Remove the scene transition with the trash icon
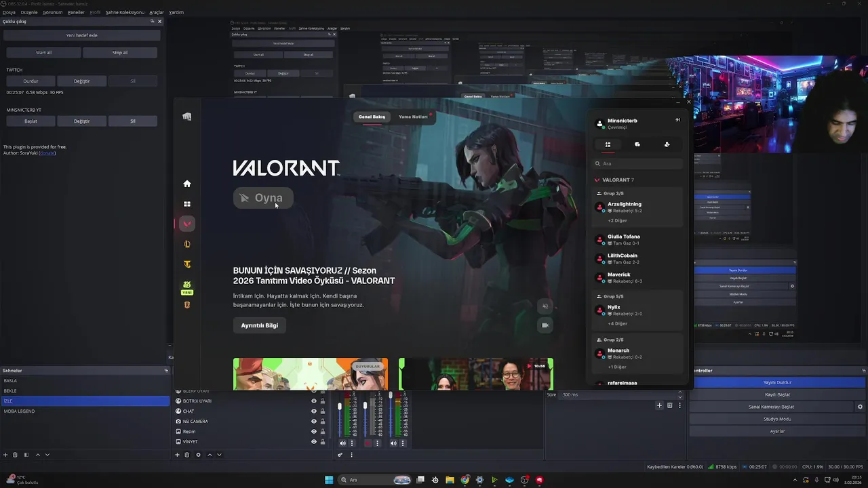 point(670,405)
